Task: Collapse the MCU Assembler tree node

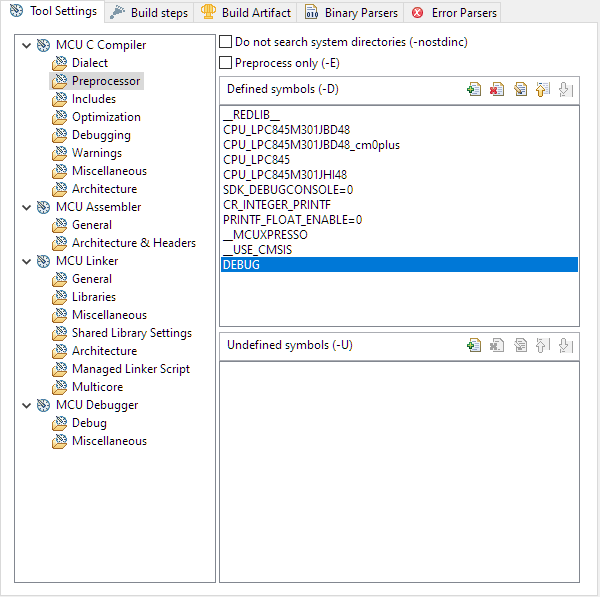Action: (26, 207)
